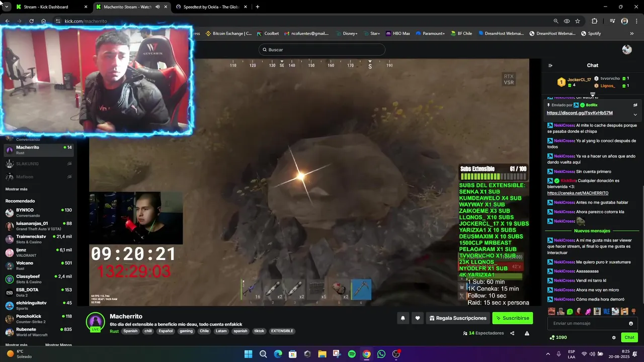
Task: Open the BYN1CO recommended channel
Action: pyautogui.click(x=39, y=213)
